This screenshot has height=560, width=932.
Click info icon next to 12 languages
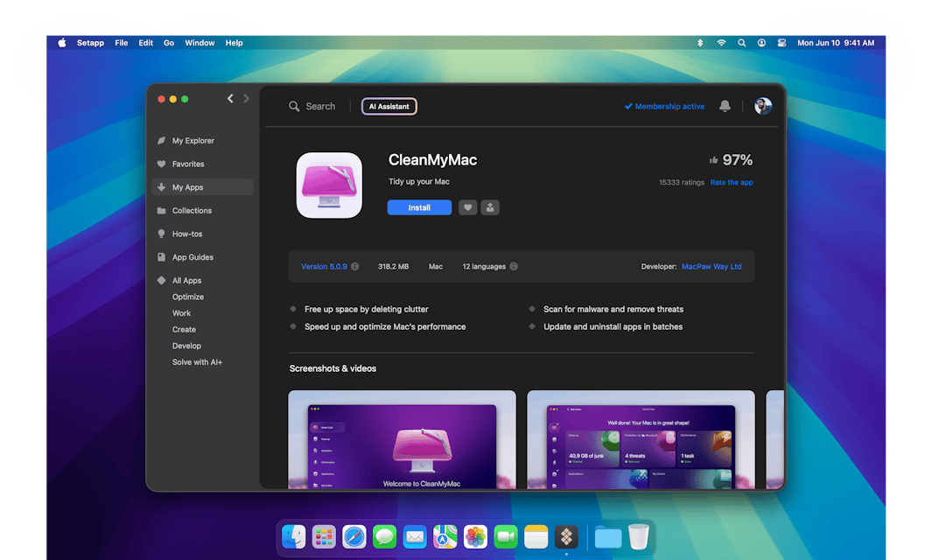point(514,266)
